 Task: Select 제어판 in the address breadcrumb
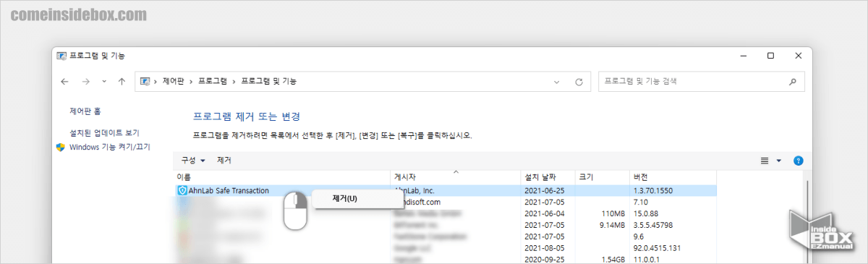[x=174, y=82]
